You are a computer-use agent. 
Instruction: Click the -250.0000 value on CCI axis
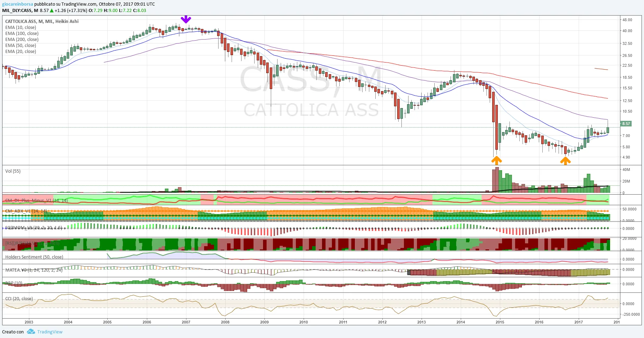631,314
